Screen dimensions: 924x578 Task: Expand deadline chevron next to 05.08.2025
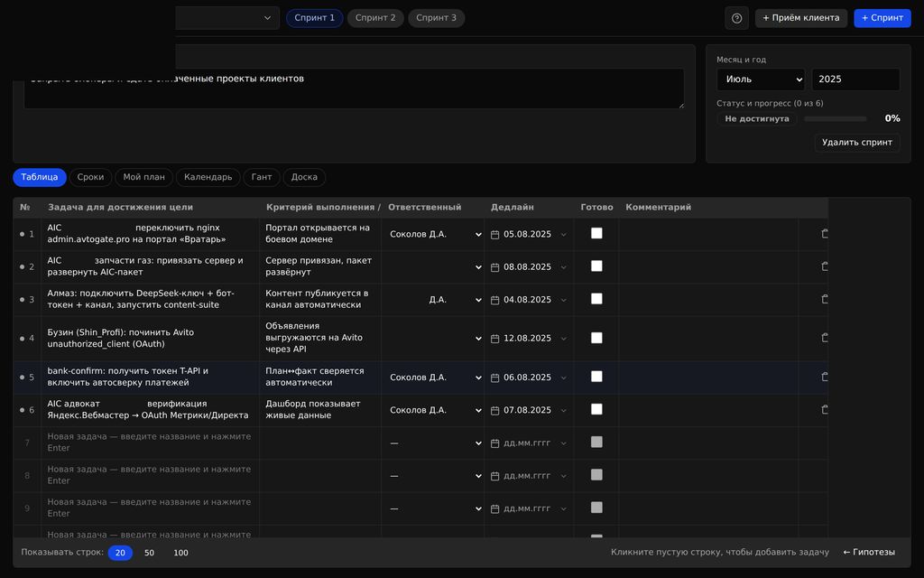563,235
